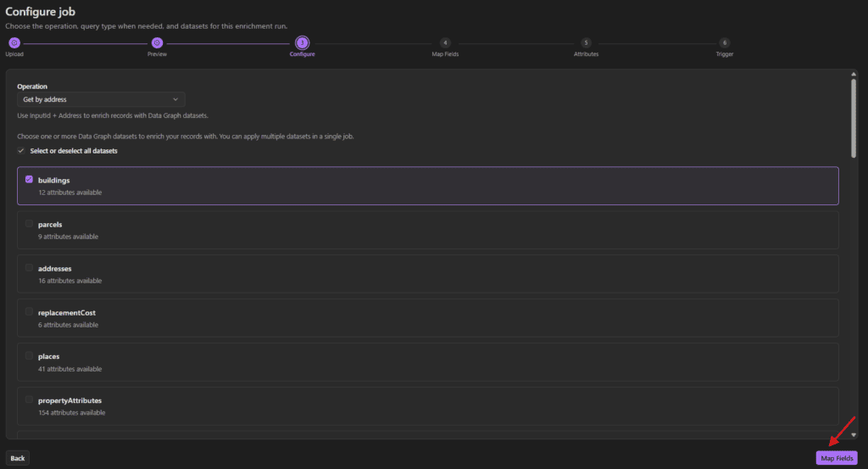Click the places dataset name
This screenshot has height=469, width=868.
pos(48,356)
